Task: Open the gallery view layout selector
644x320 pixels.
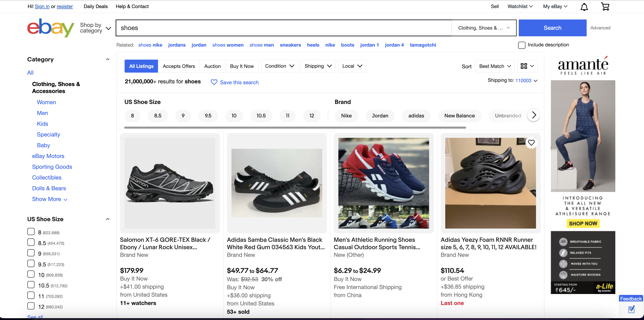Action: [527, 66]
